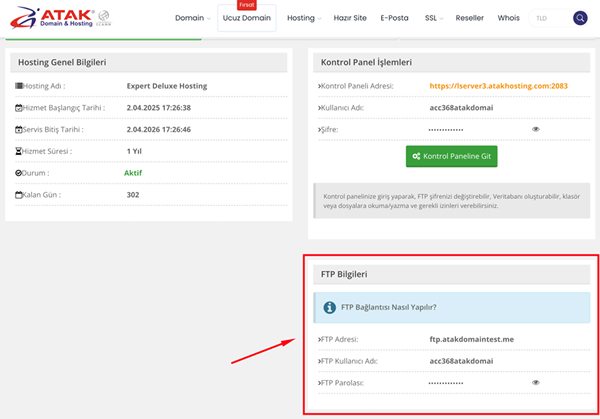Click the Kontrol Paneline Git button
600x419 pixels.
[452, 156]
